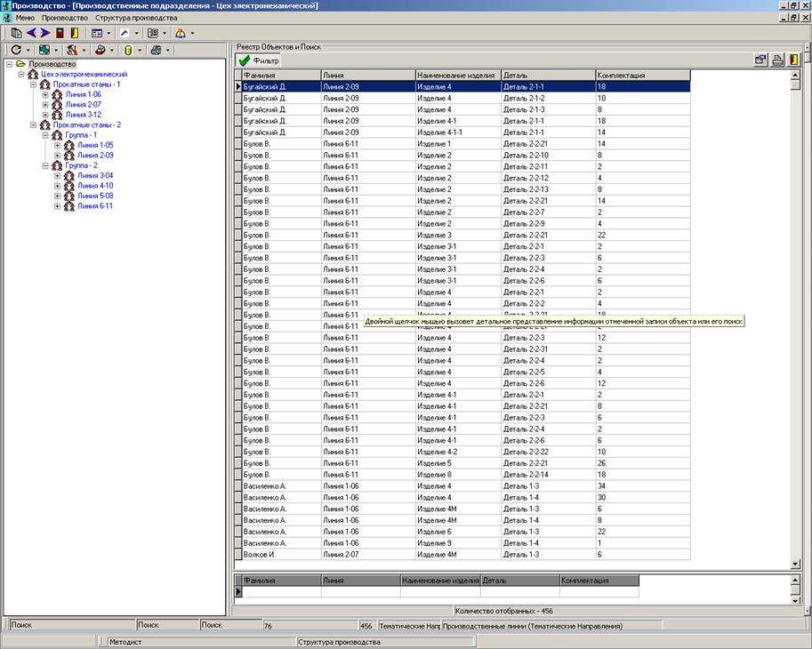Open the dropdown arrow beside the teal map icon
Viewport: 812px width, 649px height.
(x=56, y=50)
